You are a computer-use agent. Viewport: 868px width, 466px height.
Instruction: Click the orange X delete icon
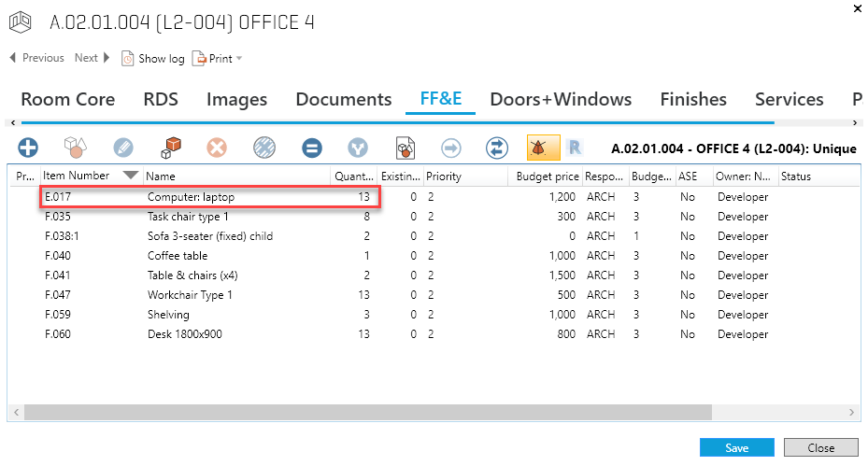click(x=218, y=148)
